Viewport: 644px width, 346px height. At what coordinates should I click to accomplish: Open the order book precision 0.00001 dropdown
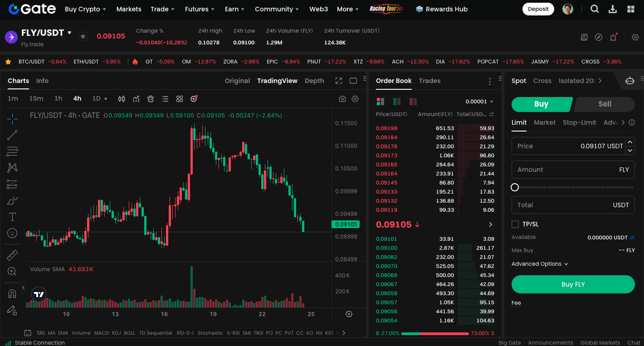[x=479, y=102]
